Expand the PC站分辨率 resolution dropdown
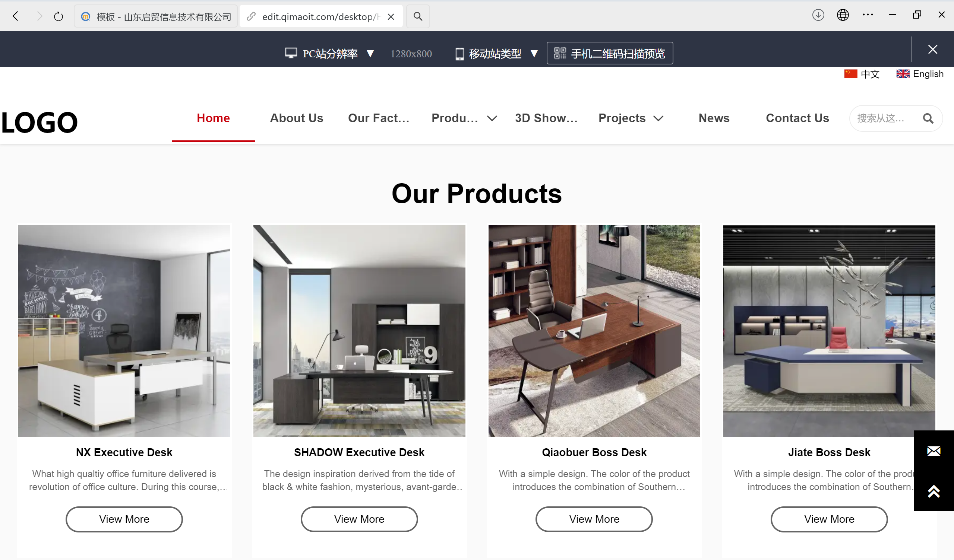This screenshot has width=954, height=560. [371, 54]
